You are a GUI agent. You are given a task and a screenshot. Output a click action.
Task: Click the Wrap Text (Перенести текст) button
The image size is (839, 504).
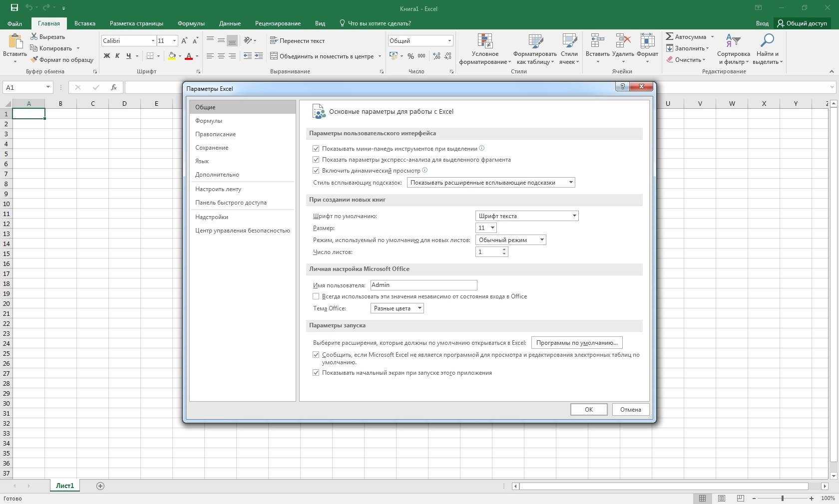click(x=297, y=40)
